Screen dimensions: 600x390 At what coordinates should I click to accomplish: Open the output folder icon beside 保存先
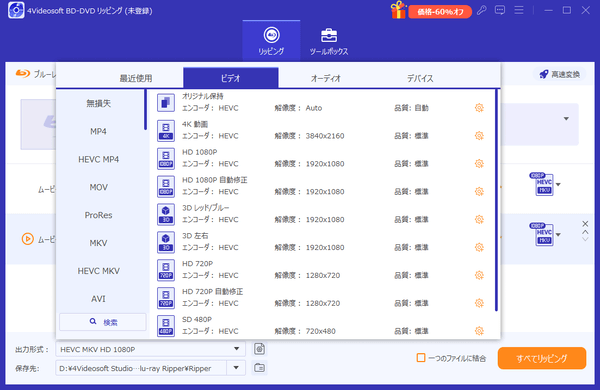click(259, 368)
